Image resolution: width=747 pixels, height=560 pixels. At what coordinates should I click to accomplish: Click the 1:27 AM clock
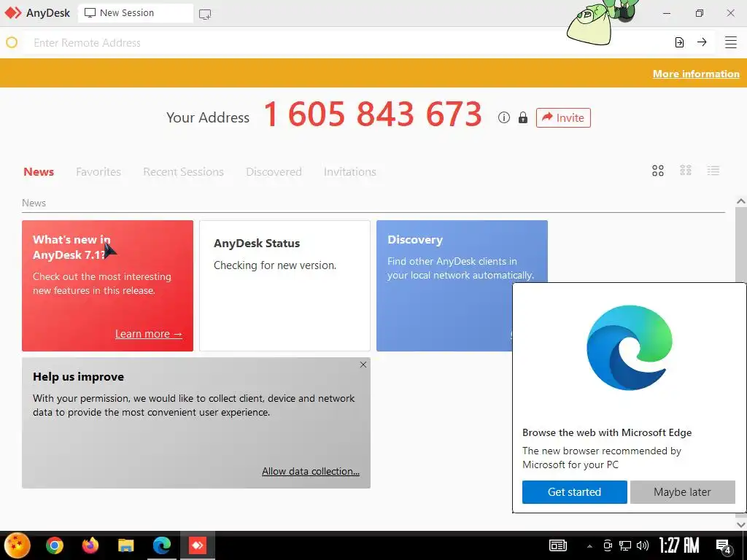click(x=679, y=545)
